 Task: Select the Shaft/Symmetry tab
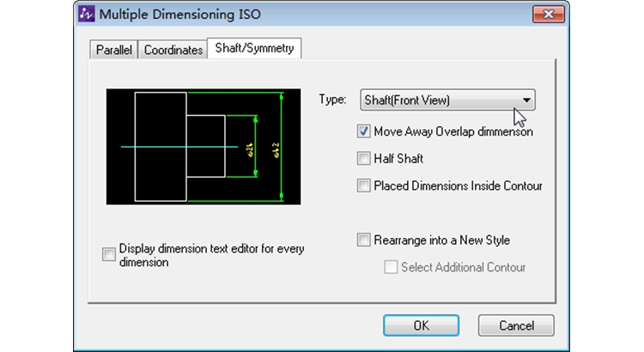[255, 49]
